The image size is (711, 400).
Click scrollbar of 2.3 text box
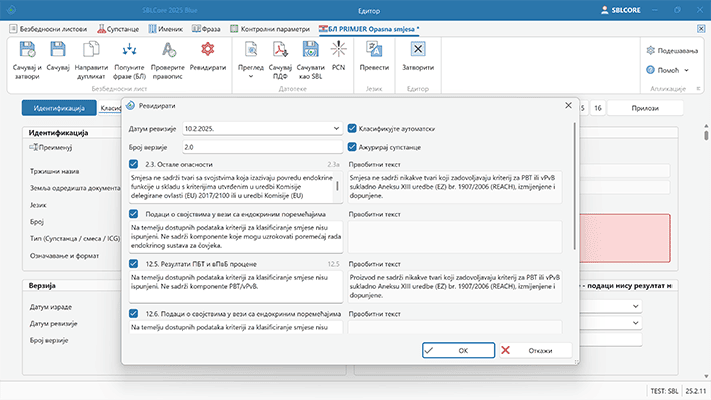point(337,186)
